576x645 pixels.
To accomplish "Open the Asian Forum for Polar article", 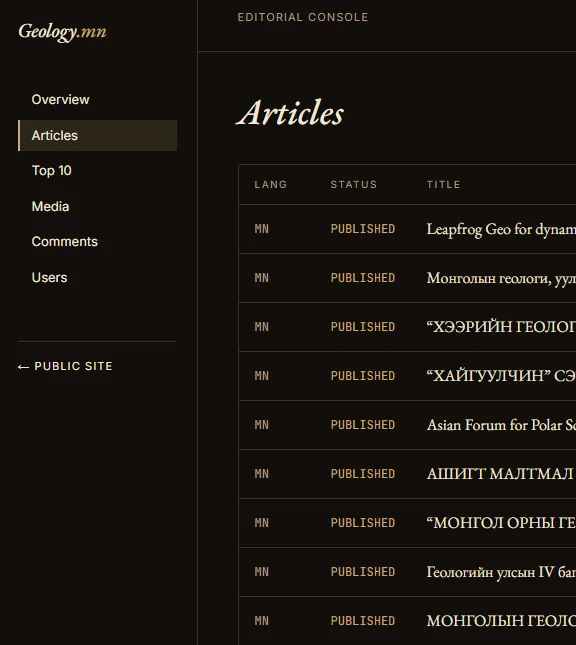I will coord(501,425).
